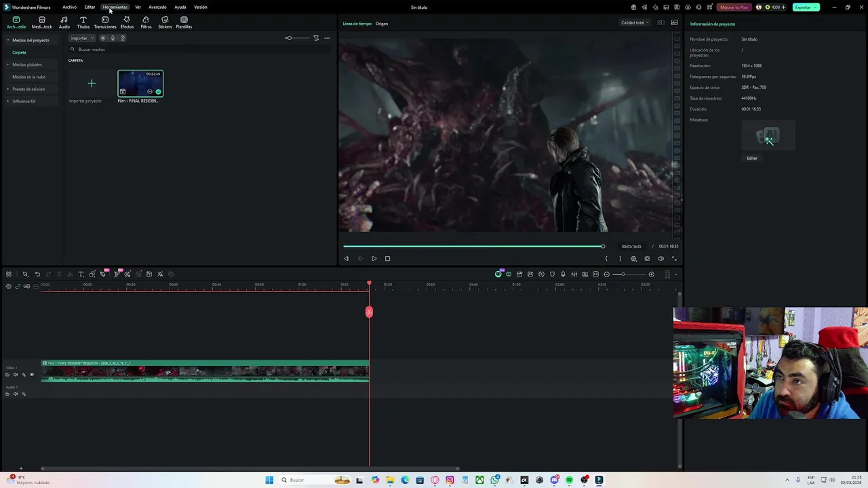The height and width of the screenshot is (488, 868).
Task: Open the Filtros tab
Action: pos(146,22)
